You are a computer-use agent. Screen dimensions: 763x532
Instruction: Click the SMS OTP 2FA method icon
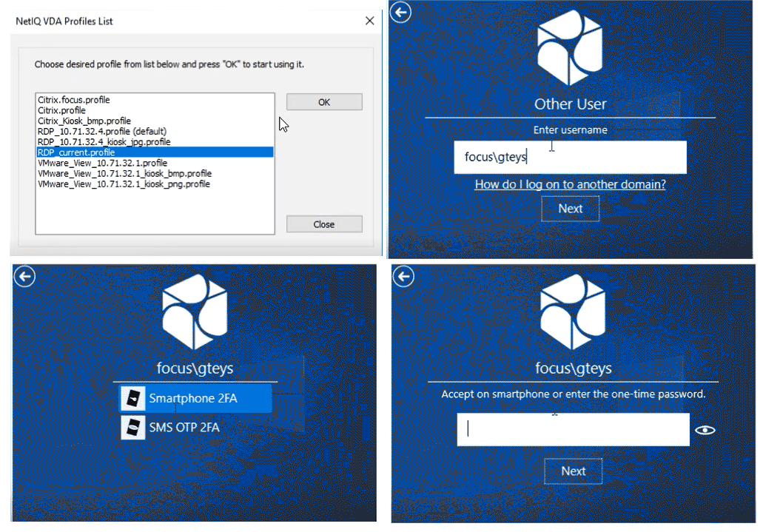[133, 428]
